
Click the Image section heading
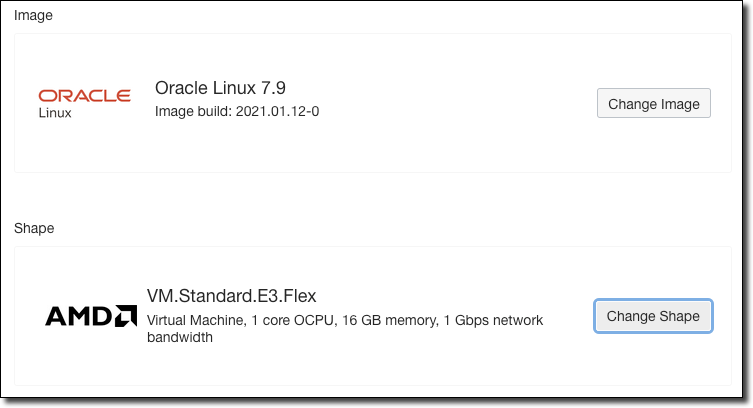tap(33, 16)
